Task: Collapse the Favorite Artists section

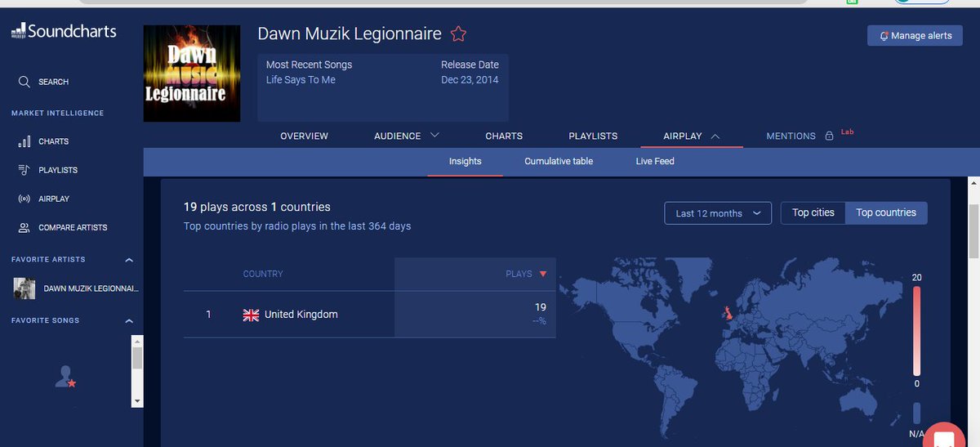Action: point(128,260)
